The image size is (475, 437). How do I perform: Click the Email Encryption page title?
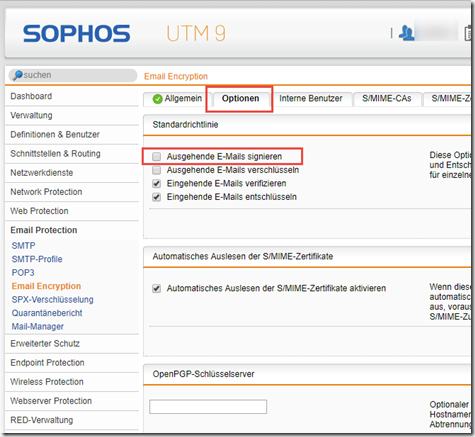(176, 76)
